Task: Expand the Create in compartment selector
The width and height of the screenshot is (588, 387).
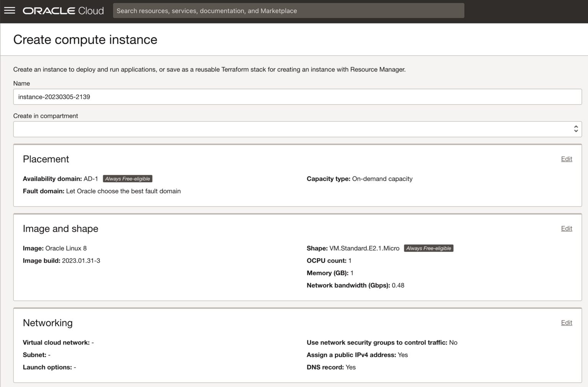Action: click(297, 129)
